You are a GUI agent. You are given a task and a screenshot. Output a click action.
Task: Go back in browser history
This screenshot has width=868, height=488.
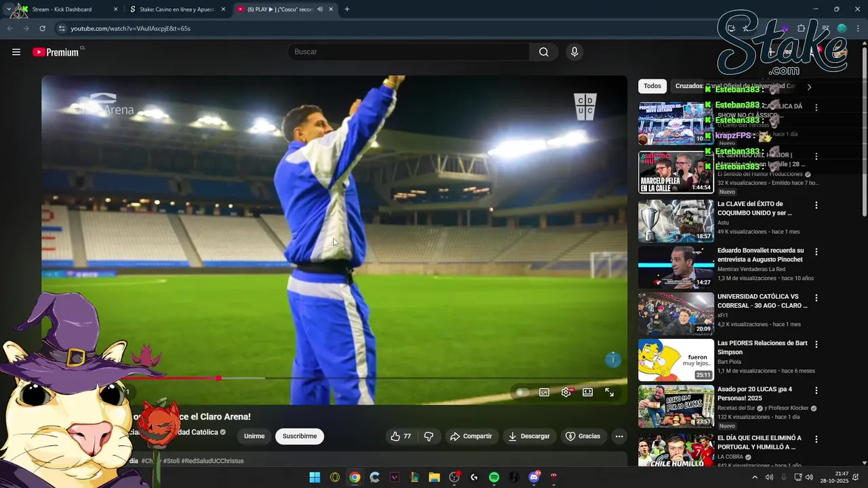pyautogui.click(x=9, y=28)
